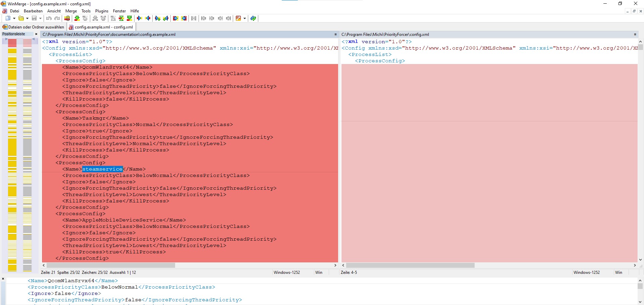The image size is (644, 305).
Task: Close the bottom diff detail pane
Action: [3, 279]
